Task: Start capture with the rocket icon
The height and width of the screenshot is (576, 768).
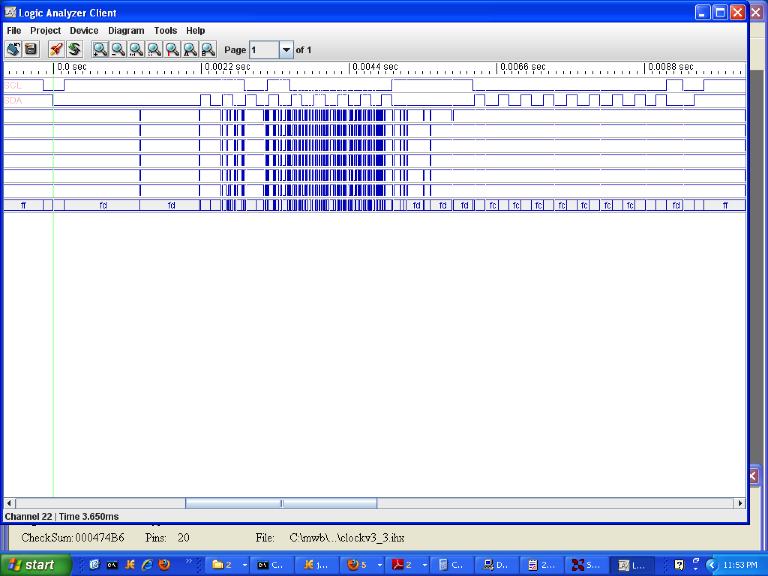Action: point(56,49)
